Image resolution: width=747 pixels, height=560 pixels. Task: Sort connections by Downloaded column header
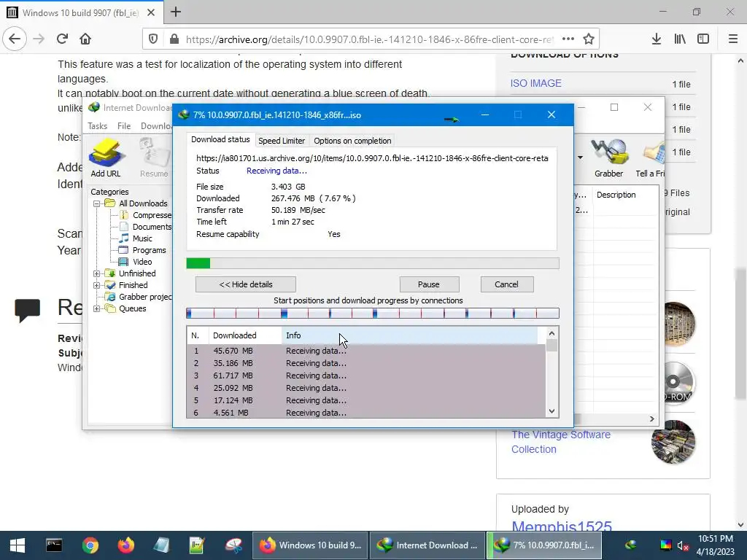[x=245, y=335]
